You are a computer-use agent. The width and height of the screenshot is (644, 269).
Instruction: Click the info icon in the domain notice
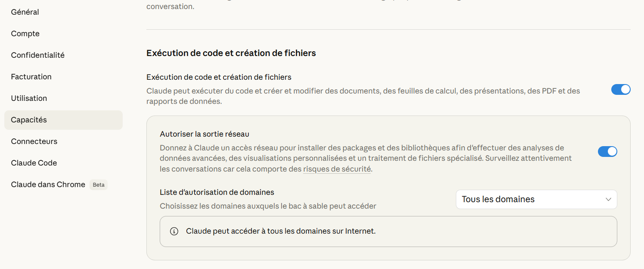[174, 231]
